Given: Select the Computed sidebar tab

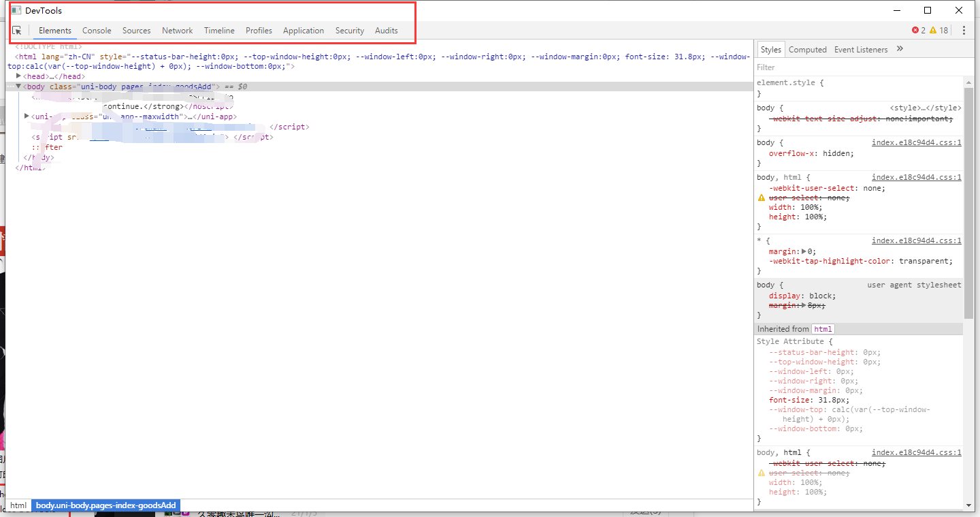Looking at the screenshot, I should 808,50.
